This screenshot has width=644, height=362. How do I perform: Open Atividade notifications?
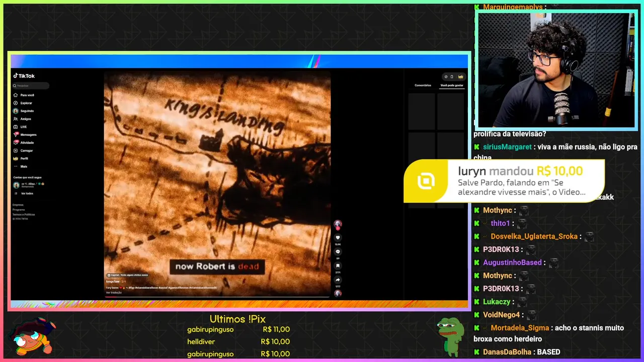coord(24,143)
